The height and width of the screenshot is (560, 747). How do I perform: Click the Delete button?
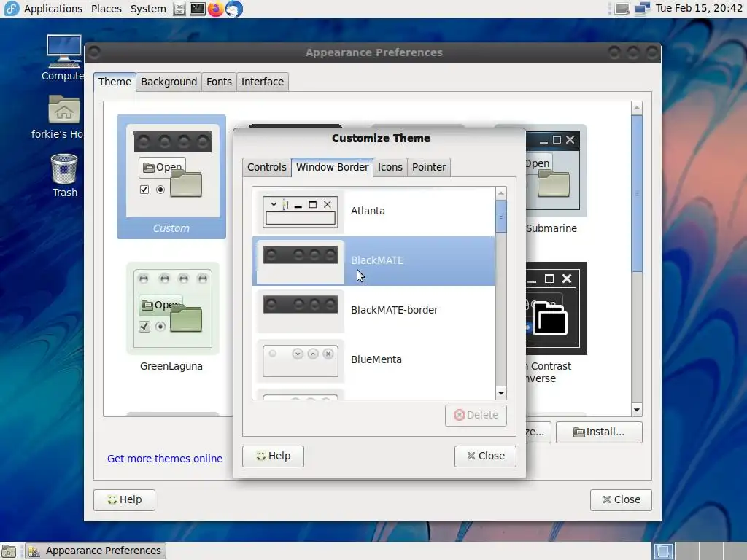[x=476, y=415]
